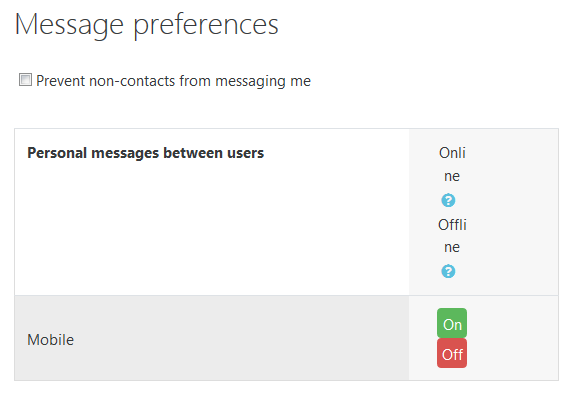Viewport: 573px width, 397px height.
Task: Select the Message preferences heading
Action: click(x=147, y=25)
